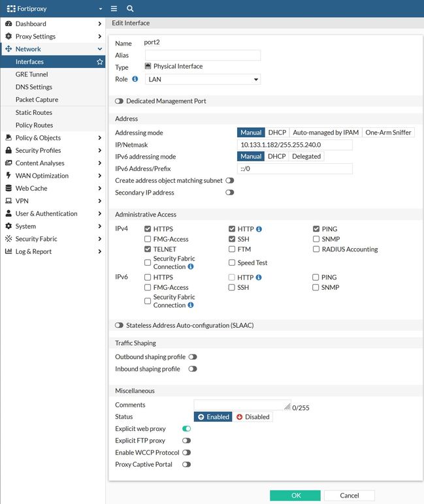424x504 pixels.
Task: Set Status to Disabled
Action: point(253,417)
